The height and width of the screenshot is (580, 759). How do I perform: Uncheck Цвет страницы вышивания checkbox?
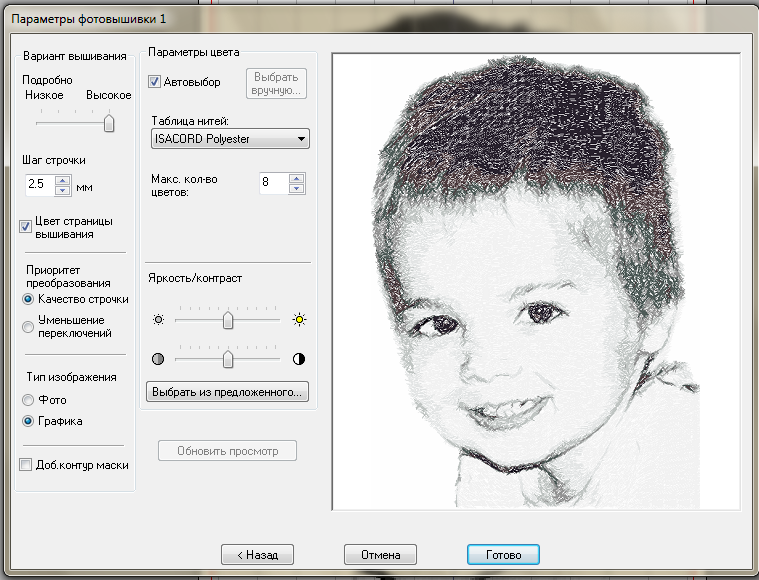[x=27, y=227]
